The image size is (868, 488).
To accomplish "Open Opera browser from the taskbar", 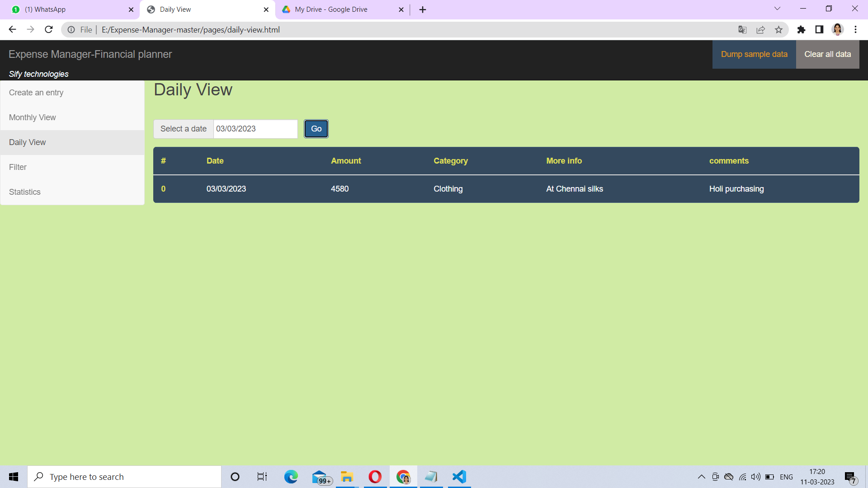I will (375, 476).
